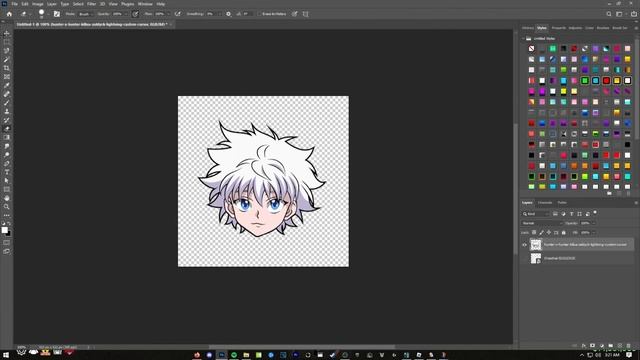640x360 pixels.
Task: Open smoothing options gear icon
Action: pyautogui.click(x=229, y=14)
